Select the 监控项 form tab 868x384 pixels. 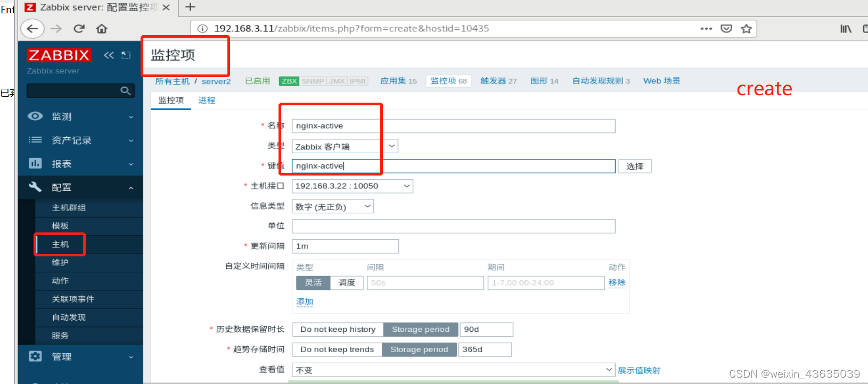point(171,100)
